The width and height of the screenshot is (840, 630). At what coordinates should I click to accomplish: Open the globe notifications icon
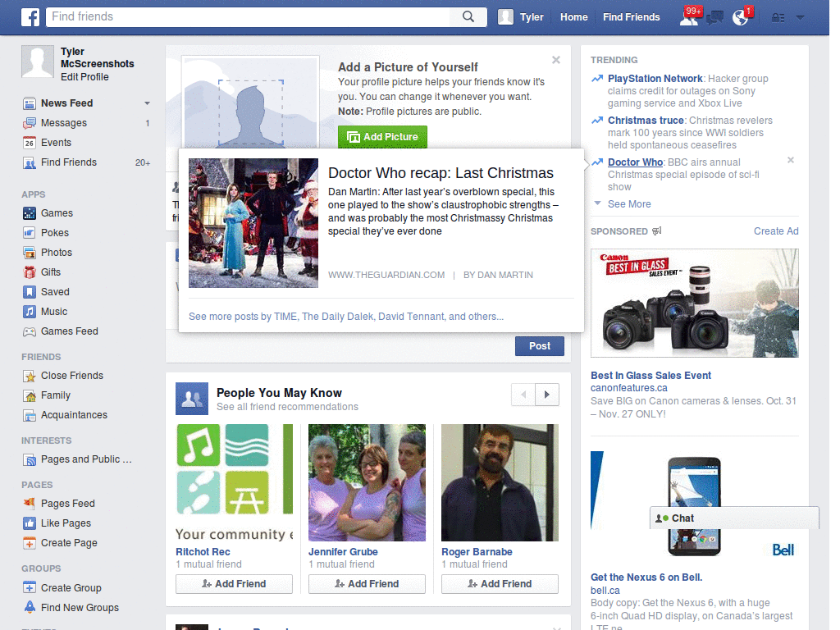[741, 17]
